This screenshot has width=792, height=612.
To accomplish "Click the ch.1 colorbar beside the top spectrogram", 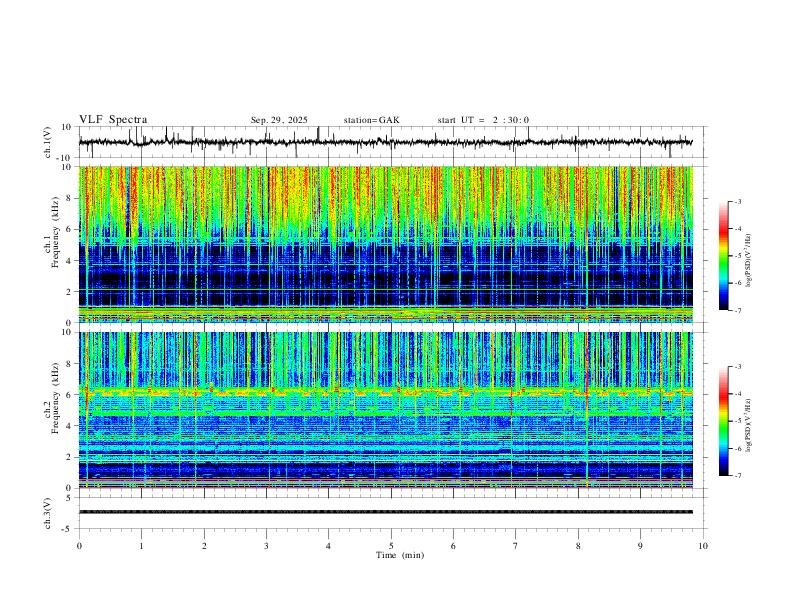I will coord(724,256).
